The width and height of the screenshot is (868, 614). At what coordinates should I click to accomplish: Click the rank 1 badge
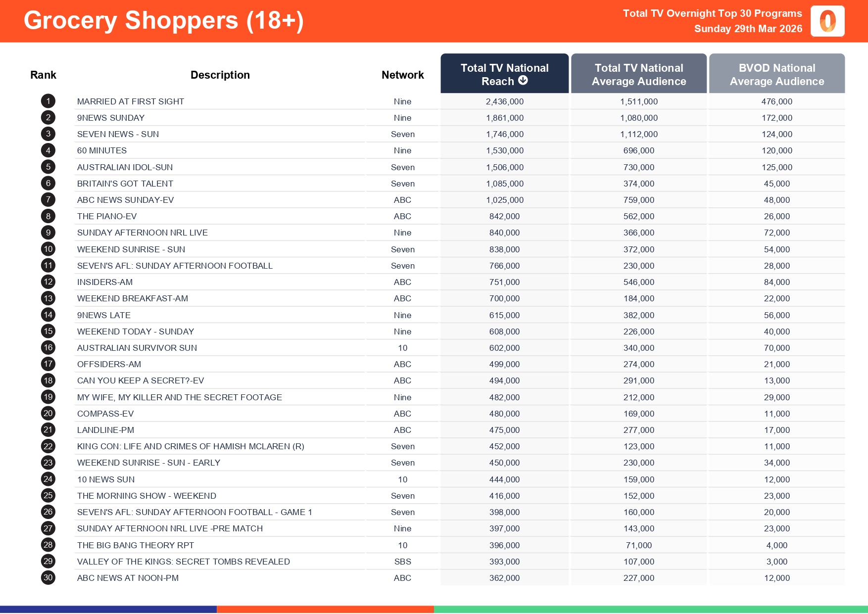[48, 101]
